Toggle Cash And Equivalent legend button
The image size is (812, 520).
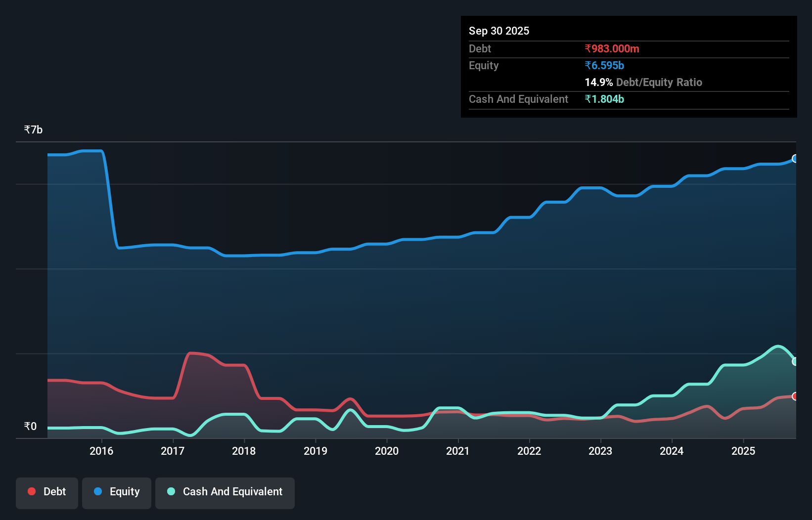pyautogui.click(x=225, y=493)
